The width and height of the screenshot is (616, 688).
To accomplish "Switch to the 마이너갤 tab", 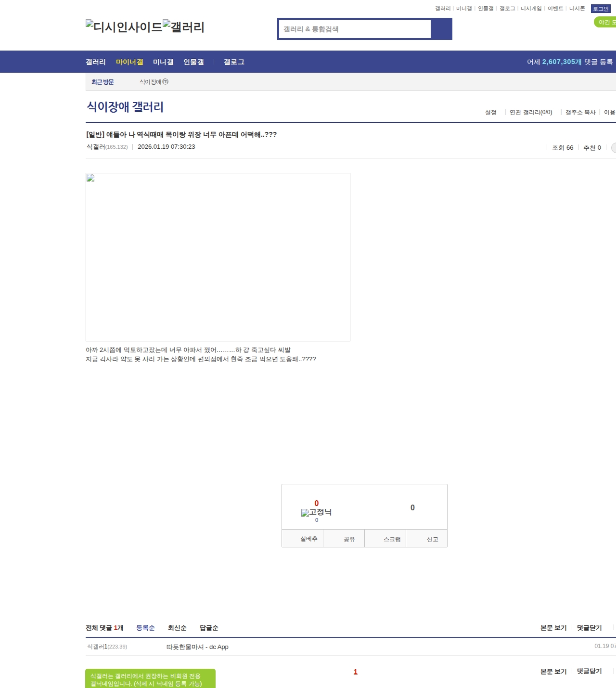I will coord(129,62).
